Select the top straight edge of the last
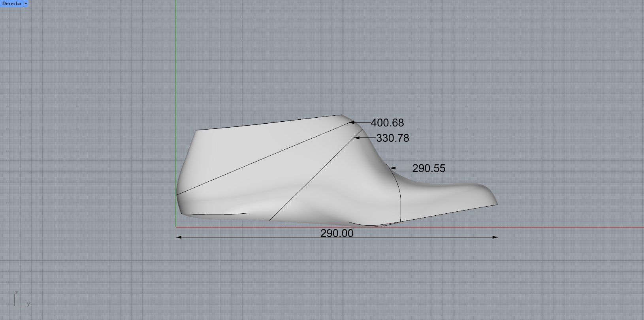 point(269,122)
